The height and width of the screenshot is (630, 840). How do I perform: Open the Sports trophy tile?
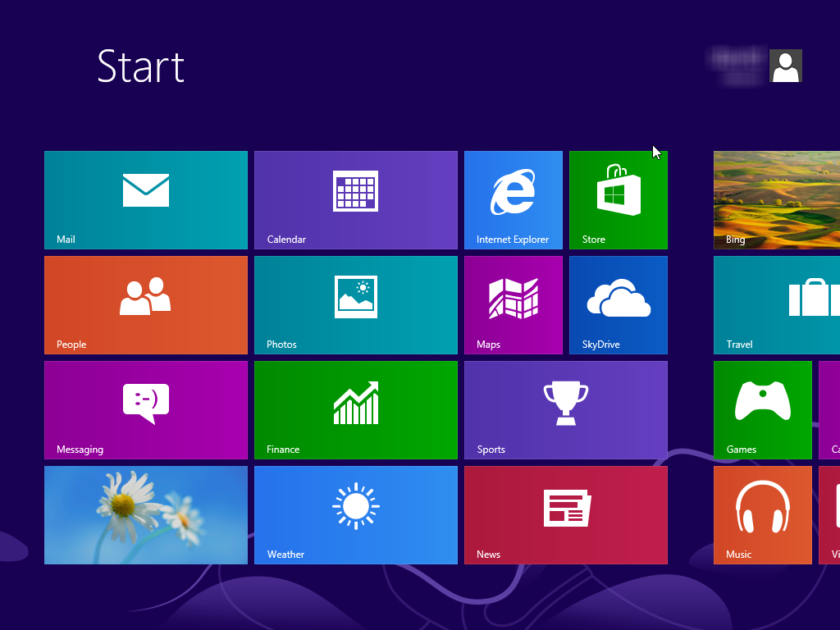[566, 410]
